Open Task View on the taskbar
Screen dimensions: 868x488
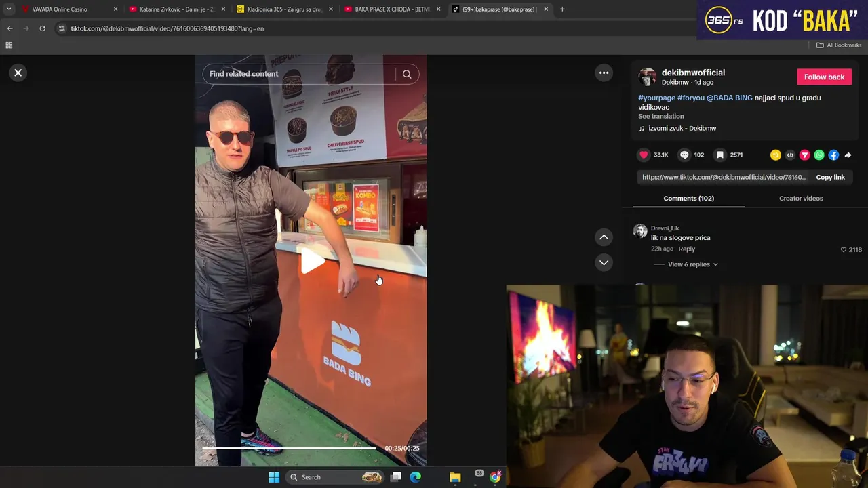[x=396, y=477]
